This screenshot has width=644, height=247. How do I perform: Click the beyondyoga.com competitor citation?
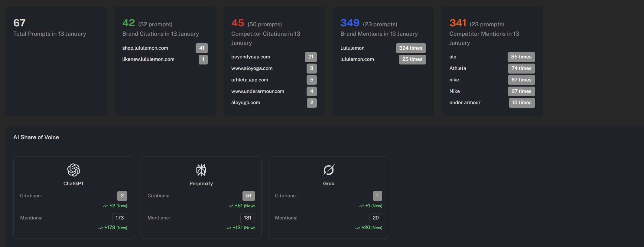click(251, 57)
